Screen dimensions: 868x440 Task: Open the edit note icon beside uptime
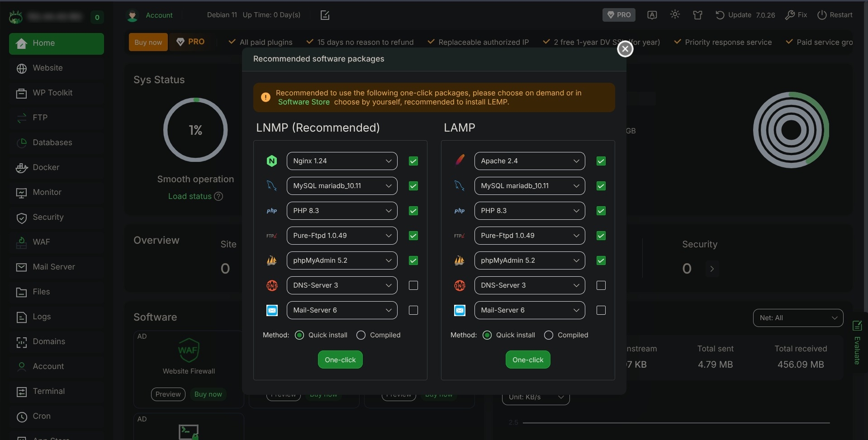click(325, 15)
